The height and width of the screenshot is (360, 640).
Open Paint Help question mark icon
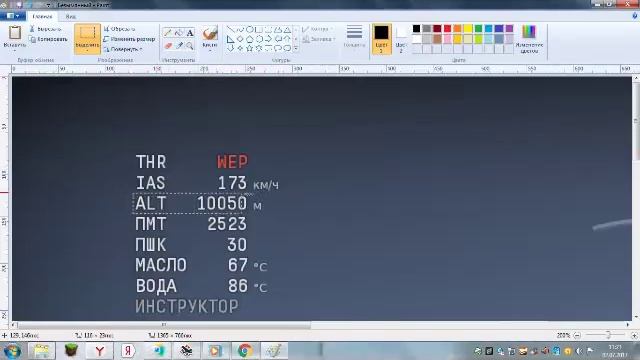pyautogui.click(x=635, y=16)
